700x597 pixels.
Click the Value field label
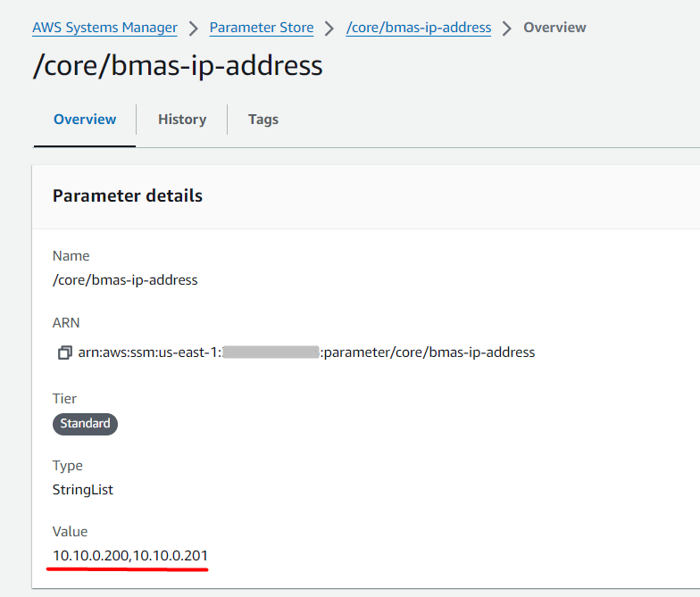[70, 531]
